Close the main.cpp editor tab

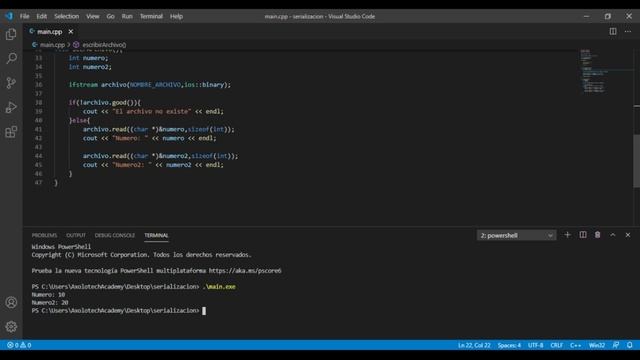pyautogui.click(x=71, y=31)
